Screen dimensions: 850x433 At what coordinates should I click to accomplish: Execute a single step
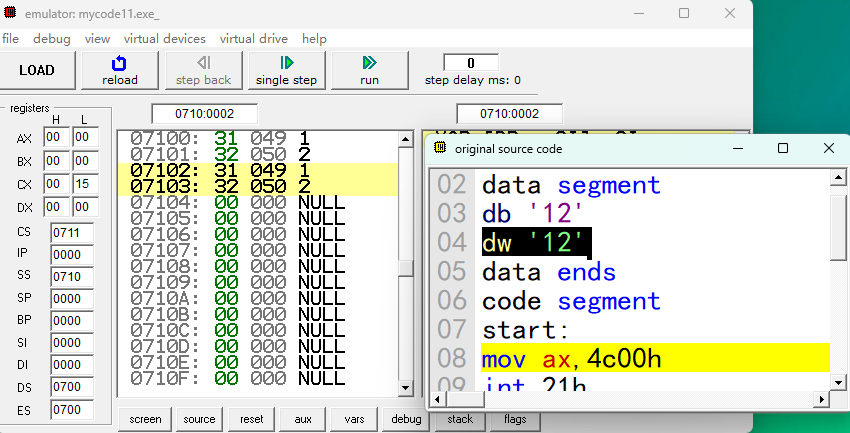click(286, 70)
